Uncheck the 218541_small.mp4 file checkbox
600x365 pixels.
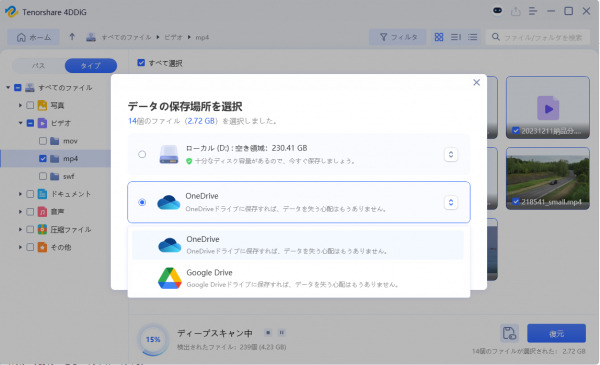(x=516, y=201)
